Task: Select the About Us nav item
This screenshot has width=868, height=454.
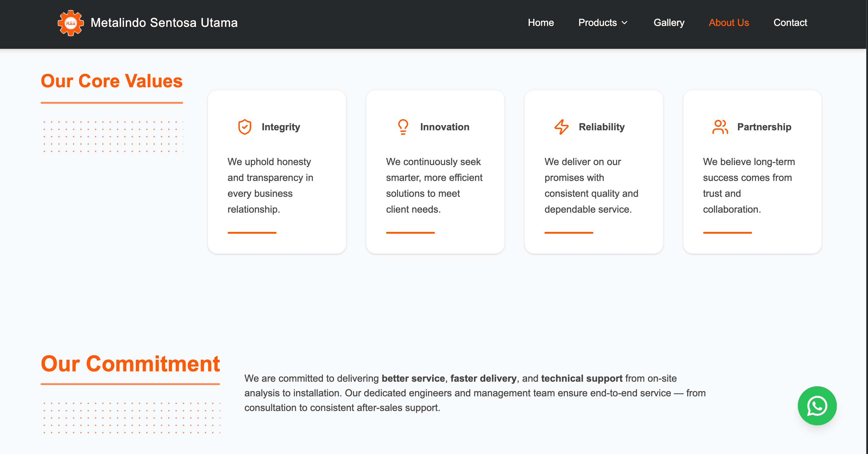Action: [x=729, y=23]
